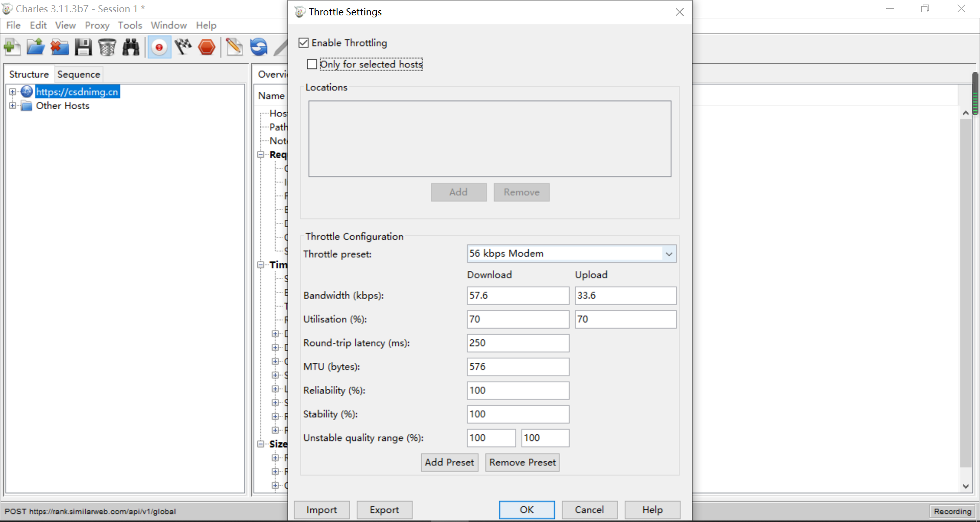Viewport: 980px width, 522px height.
Task: Click the Stability percent field
Action: coord(518,414)
